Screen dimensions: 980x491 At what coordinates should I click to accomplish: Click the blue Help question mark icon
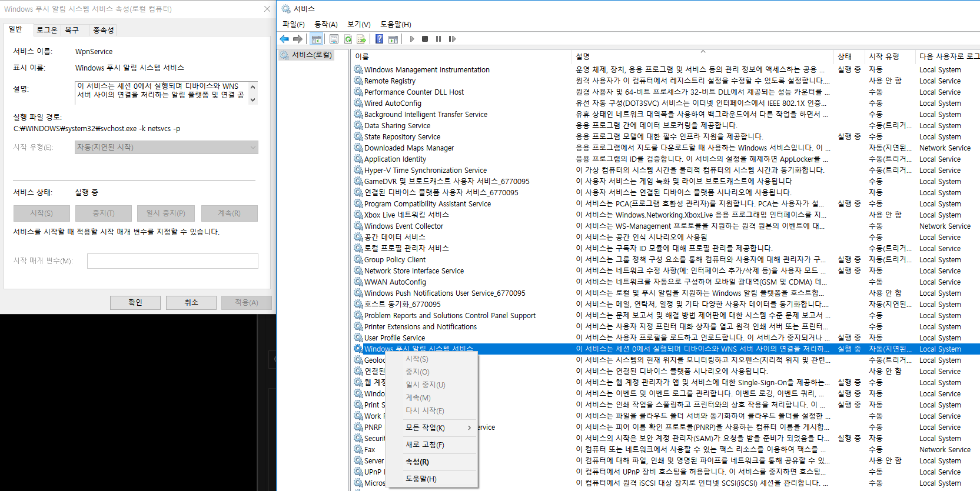[380, 39]
